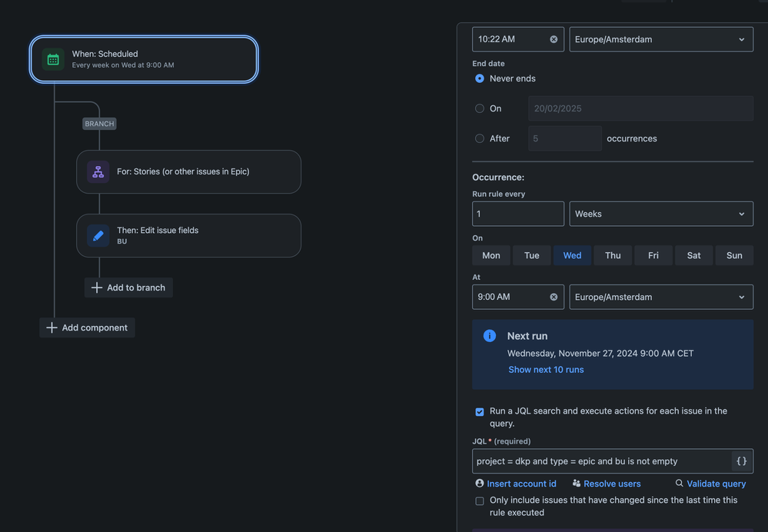768x532 pixels.
Task: Click the Run rule every number field
Action: 517,214
